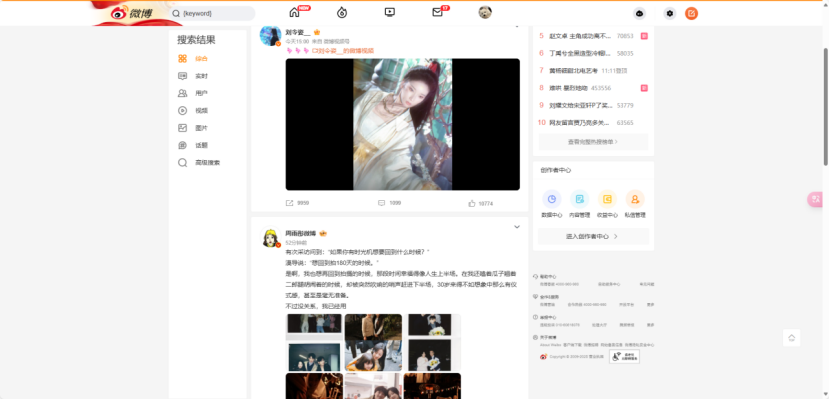Open the Weibo home icon in top bar
This screenshot has width=829, height=399.
tap(294, 13)
